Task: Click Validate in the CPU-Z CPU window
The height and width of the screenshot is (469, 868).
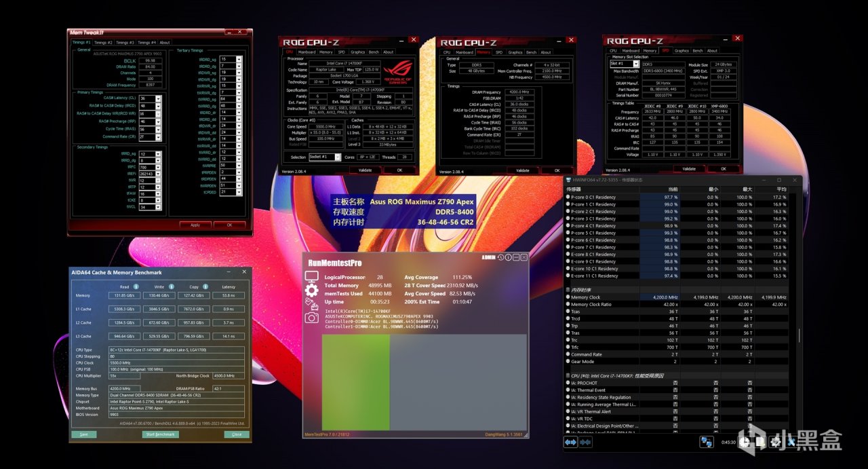Action: pos(365,170)
